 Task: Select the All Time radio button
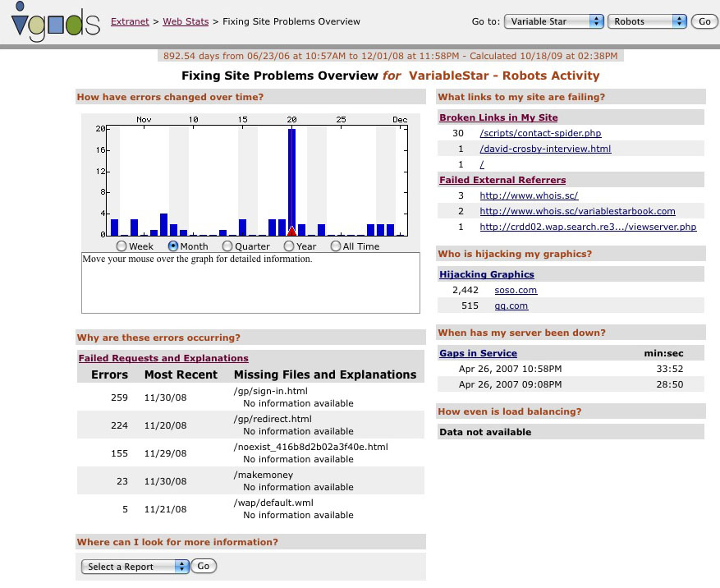point(336,246)
